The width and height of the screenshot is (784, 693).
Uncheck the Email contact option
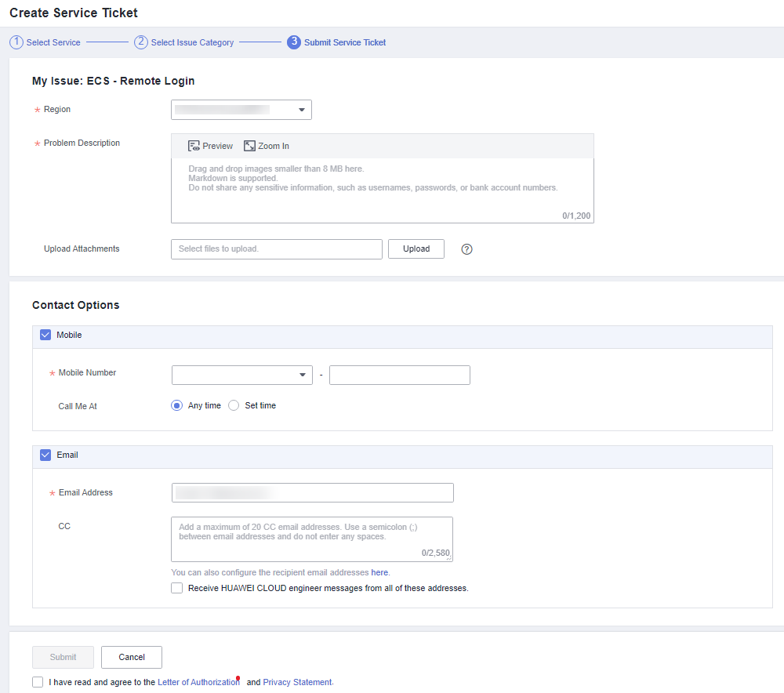(45, 455)
